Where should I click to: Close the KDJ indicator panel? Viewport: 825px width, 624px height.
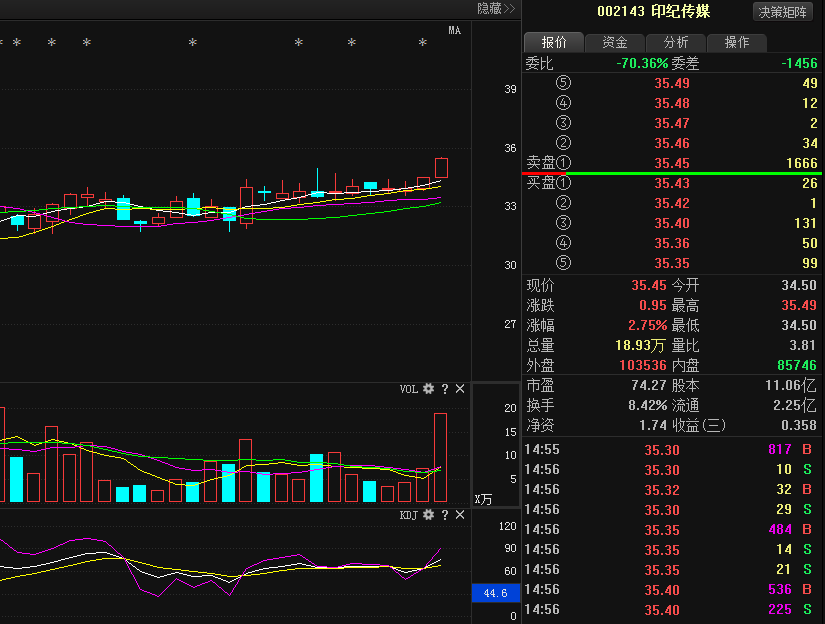click(x=460, y=515)
